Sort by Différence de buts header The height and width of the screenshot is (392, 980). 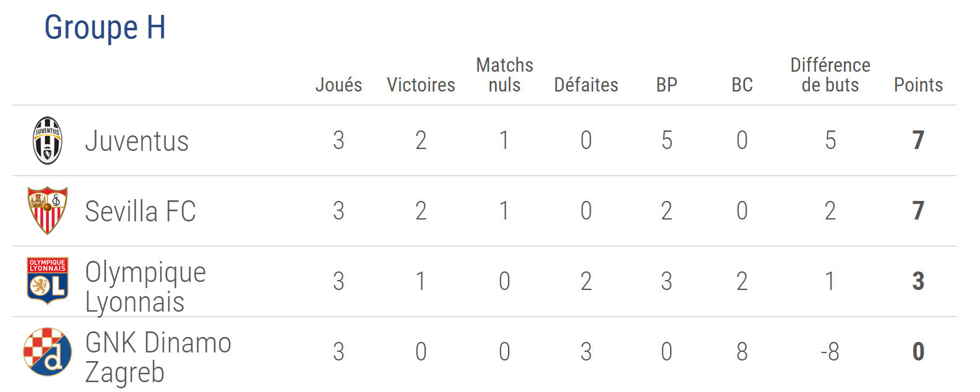click(830, 75)
